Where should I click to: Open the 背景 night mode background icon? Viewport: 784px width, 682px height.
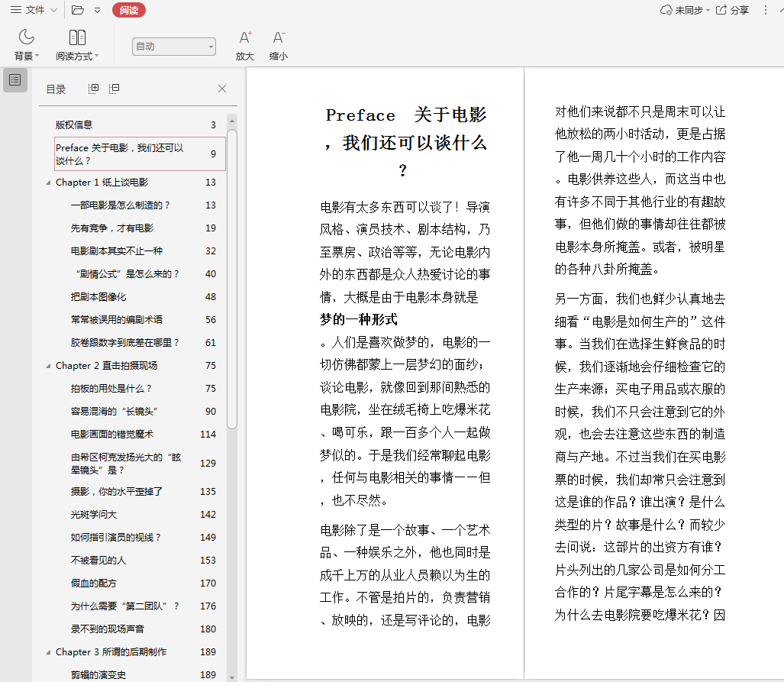[x=27, y=37]
